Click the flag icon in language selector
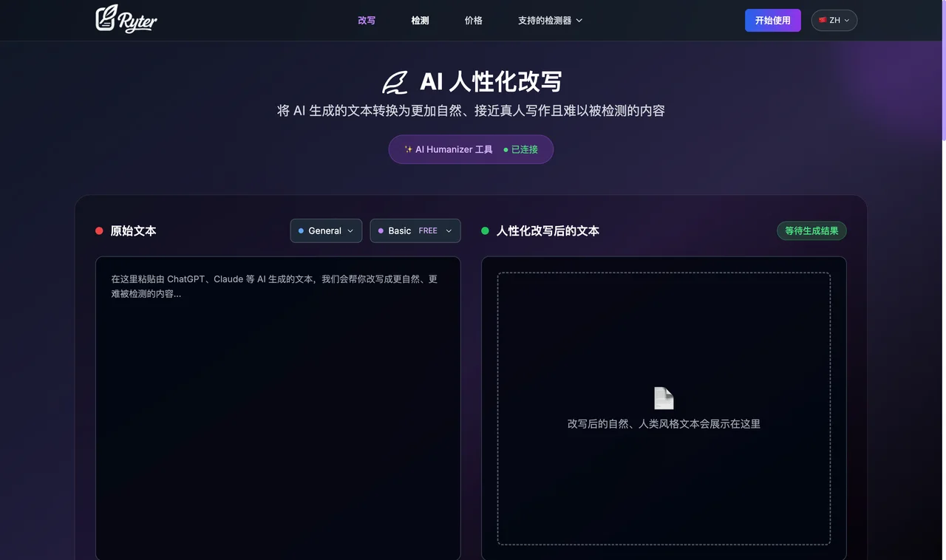 [x=823, y=20]
